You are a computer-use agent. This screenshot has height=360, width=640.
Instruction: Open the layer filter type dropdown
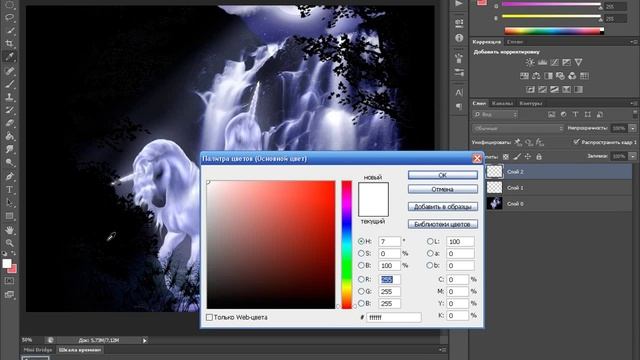[x=495, y=115]
